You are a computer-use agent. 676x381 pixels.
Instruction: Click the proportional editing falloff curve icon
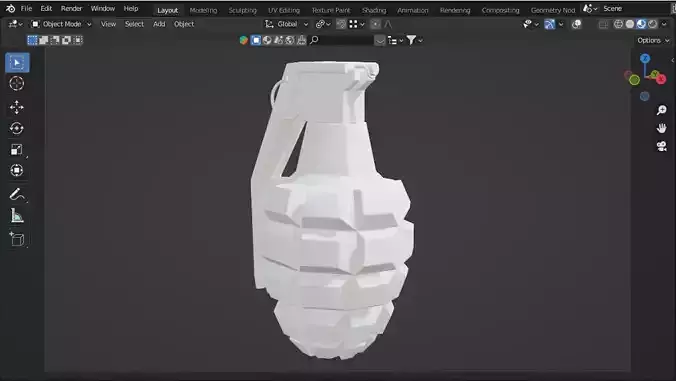pyautogui.click(x=388, y=24)
